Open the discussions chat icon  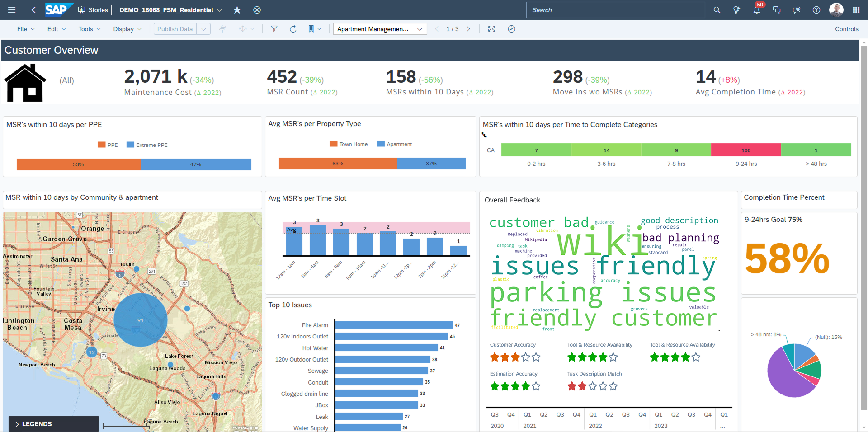(x=777, y=10)
